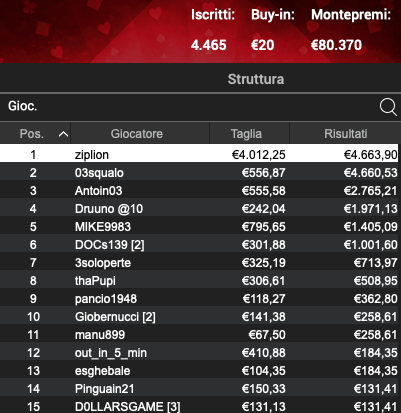Viewport: 401px width, 413px height.
Task: Select player Antoin03 row
Action: point(200,191)
